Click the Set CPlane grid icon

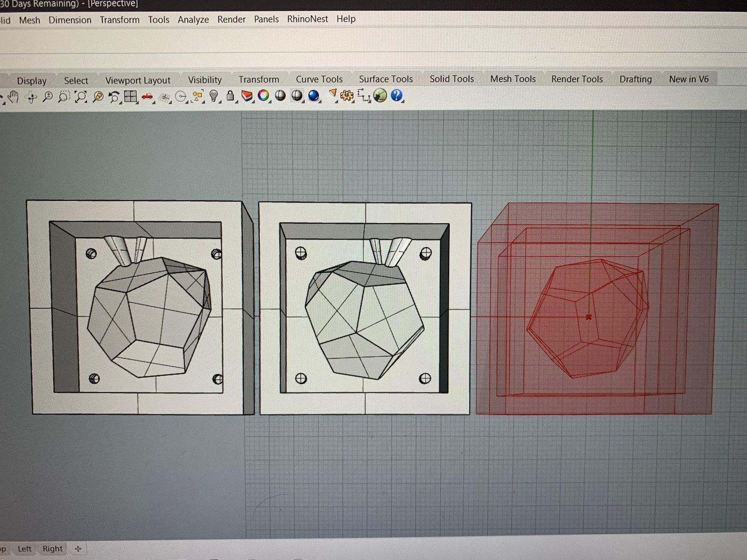pyautogui.click(x=164, y=97)
